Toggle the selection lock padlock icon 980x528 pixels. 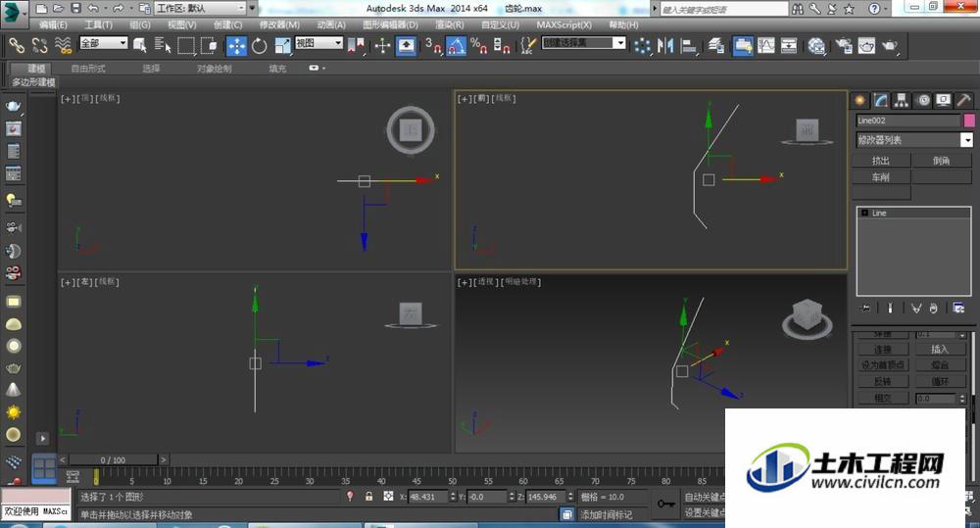point(368,496)
